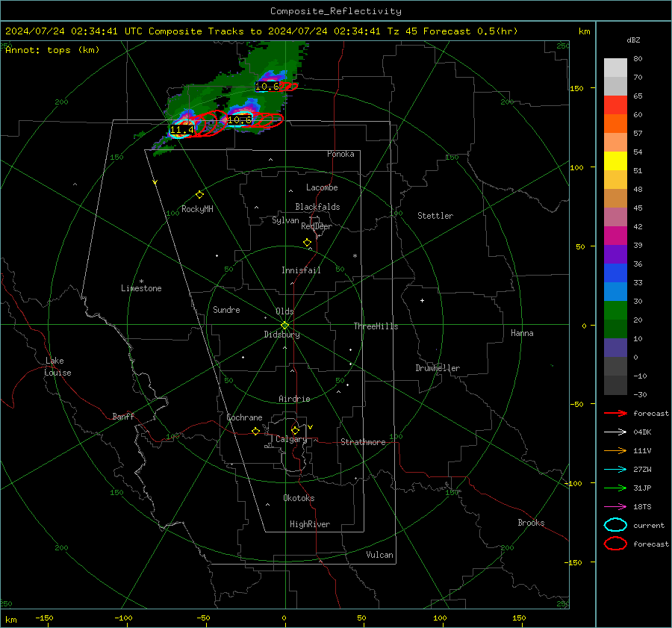Click the Okotoks label
The image size is (672, 628).
point(299,498)
